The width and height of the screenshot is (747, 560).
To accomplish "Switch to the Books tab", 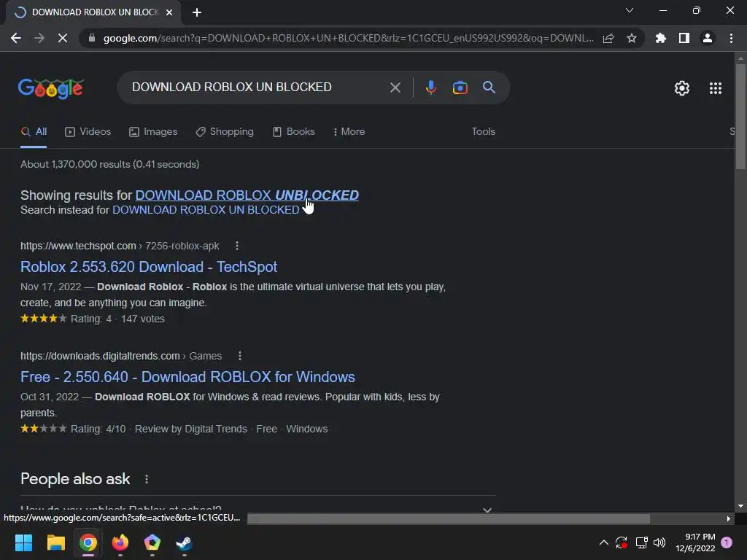I will (293, 131).
